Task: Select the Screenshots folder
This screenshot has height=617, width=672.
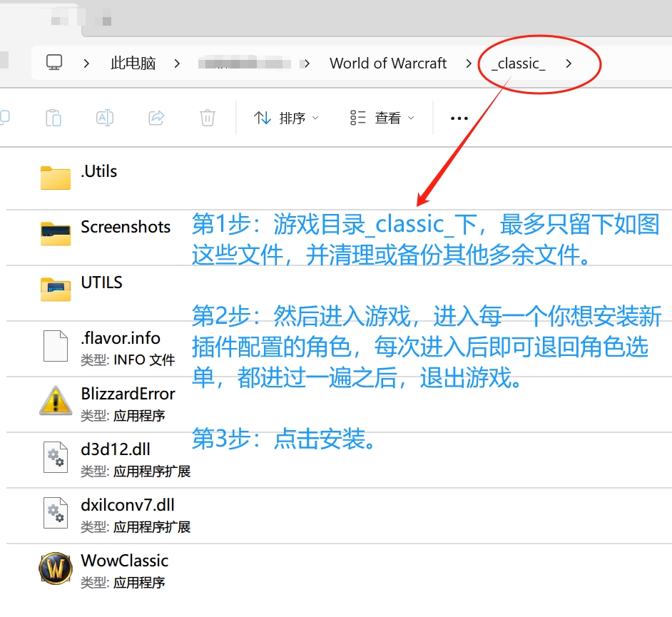Action: [x=126, y=228]
